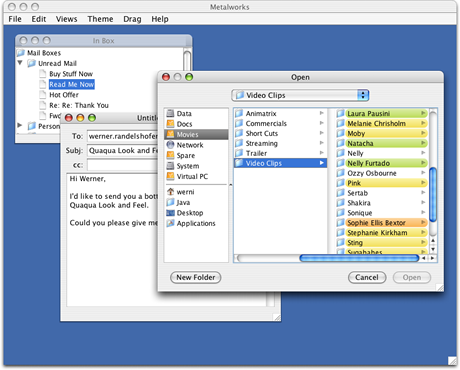Click the Animatrix folder icon
The width and height of the screenshot is (460, 370).
tap(239, 113)
